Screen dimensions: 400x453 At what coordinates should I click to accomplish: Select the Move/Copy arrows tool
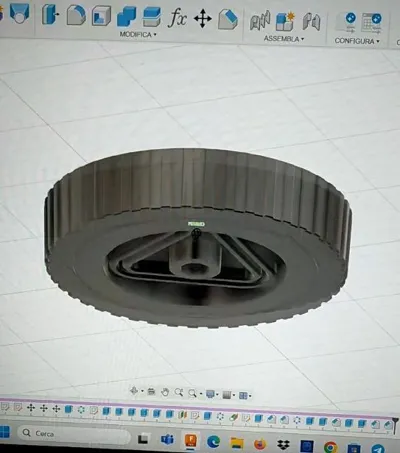203,18
